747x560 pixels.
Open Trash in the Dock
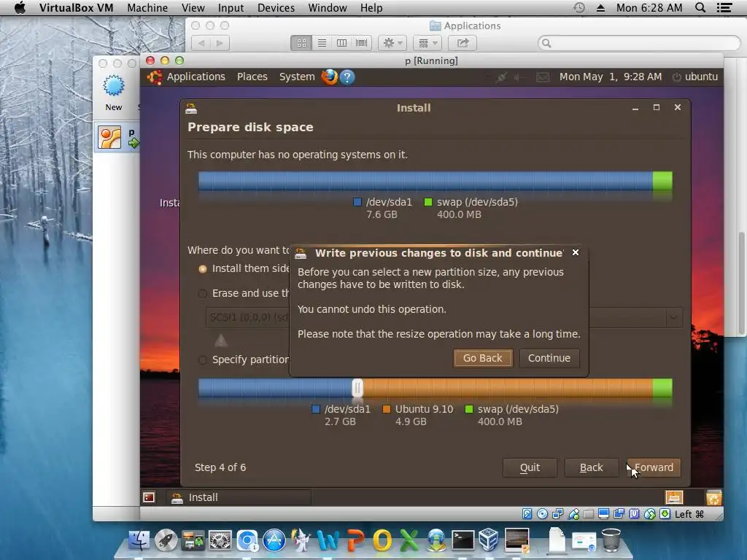point(611,540)
